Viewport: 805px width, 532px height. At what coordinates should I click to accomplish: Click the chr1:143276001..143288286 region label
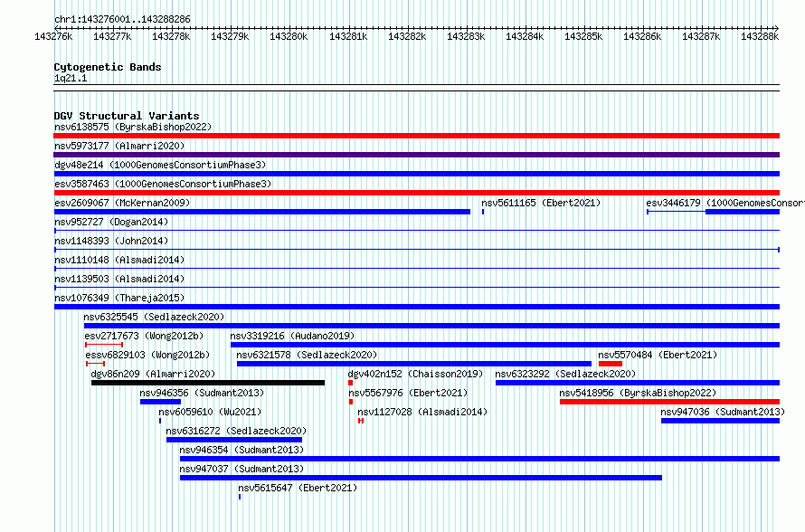tap(122, 19)
